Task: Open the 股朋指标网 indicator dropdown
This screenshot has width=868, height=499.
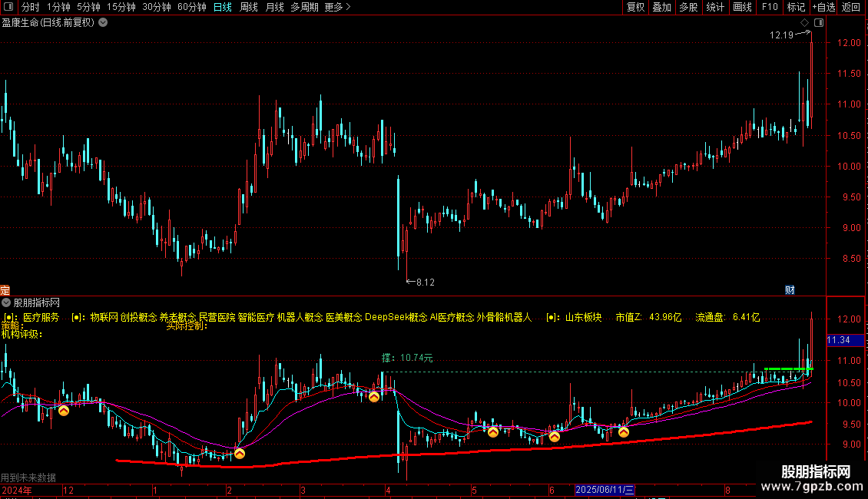Action: (x=6, y=302)
